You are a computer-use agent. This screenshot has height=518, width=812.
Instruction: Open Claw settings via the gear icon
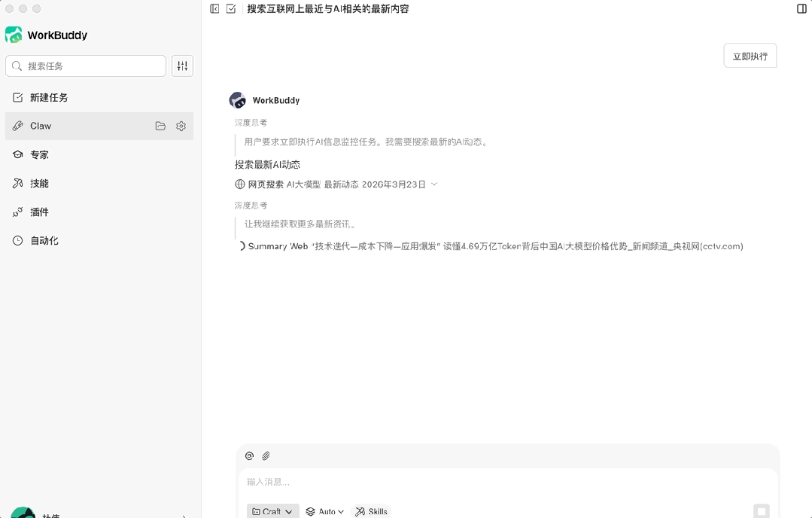coord(181,126)
